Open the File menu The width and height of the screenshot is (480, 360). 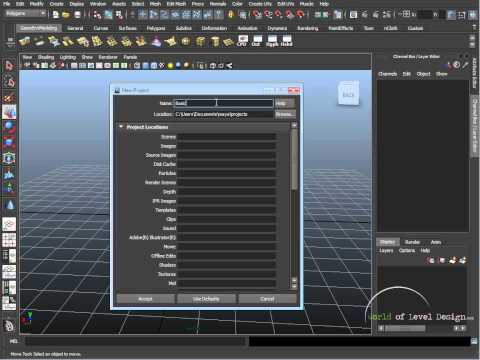coord(7,4)
